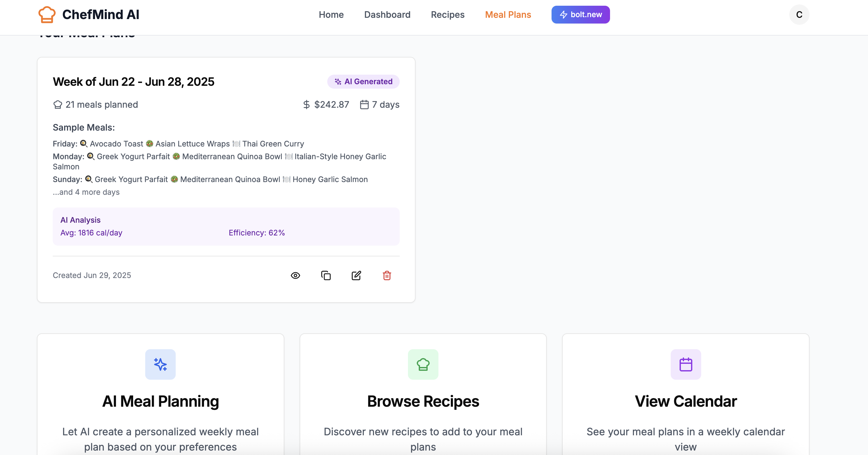Delete the meal plan with the red trash icon
Viewport: 868px width, 455px height.
tap(387, 275)
